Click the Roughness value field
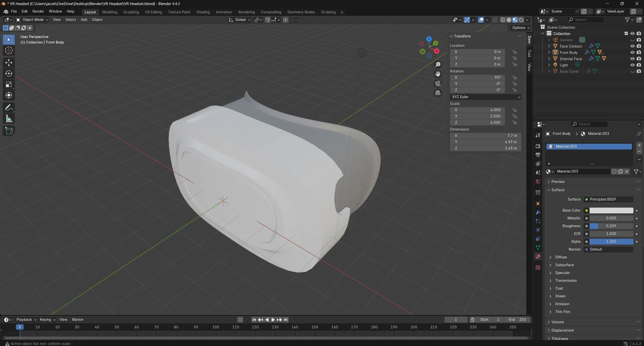 coord(611,226)
